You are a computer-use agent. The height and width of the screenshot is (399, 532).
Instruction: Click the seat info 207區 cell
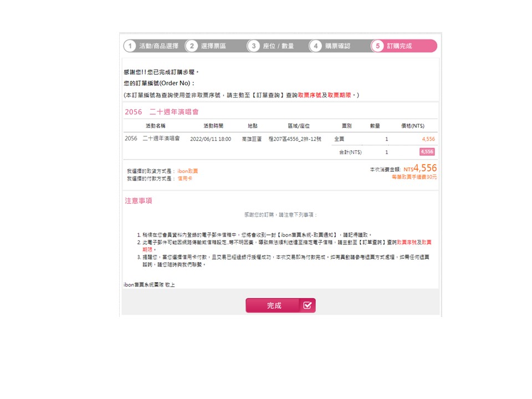pos(295,139)
